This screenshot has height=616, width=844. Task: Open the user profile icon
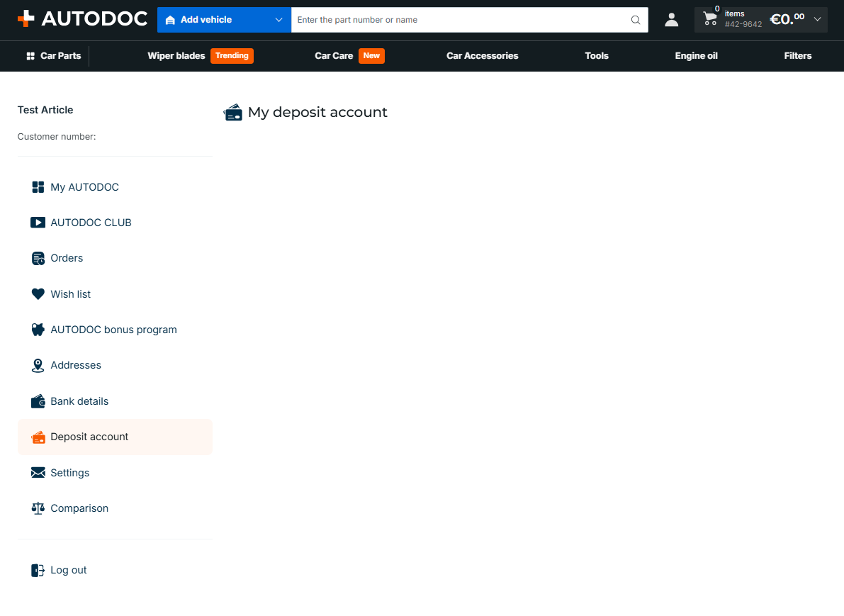coord(671,20)
